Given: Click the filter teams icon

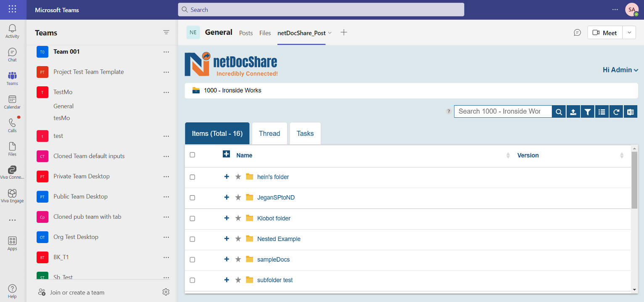Looking at the screenshot, I should point(166,32).
